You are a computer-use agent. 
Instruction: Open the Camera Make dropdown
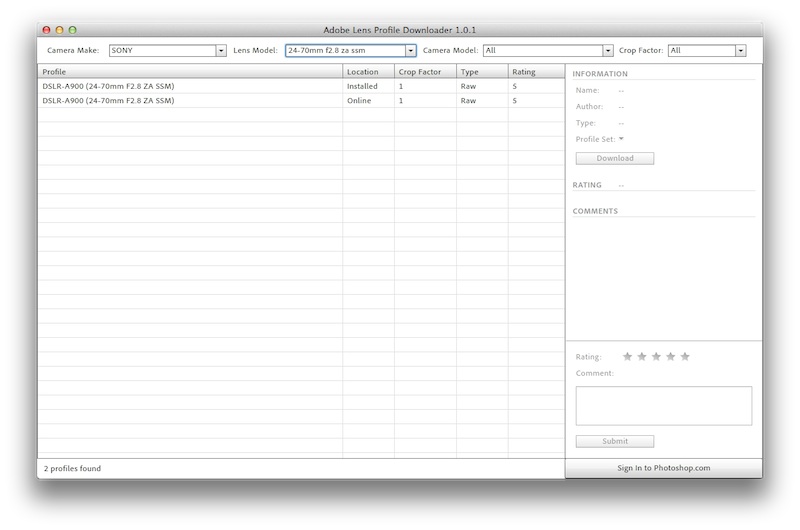click(x=221, y=50)
